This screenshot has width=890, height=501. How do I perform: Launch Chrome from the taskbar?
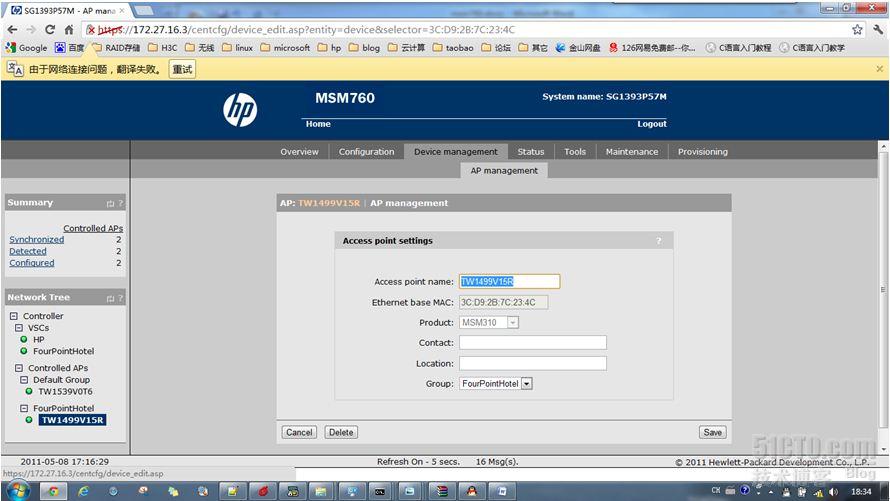click(53, 491)
